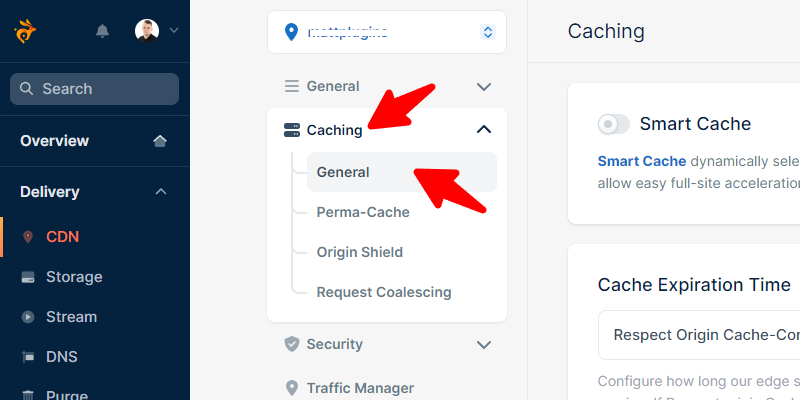The image size is (800, 400).
Task: Open the account menu chevron beside avatar
Action: [x=173, y=31]
